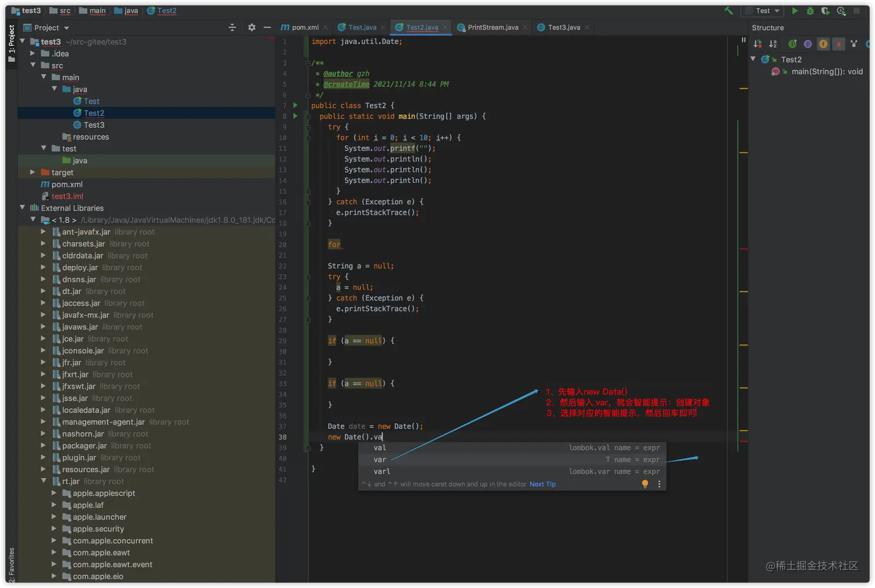The height and width of the screenshot is (588, 875).
Task: Click the Build project hammer icon
Action: click(729, 10)
